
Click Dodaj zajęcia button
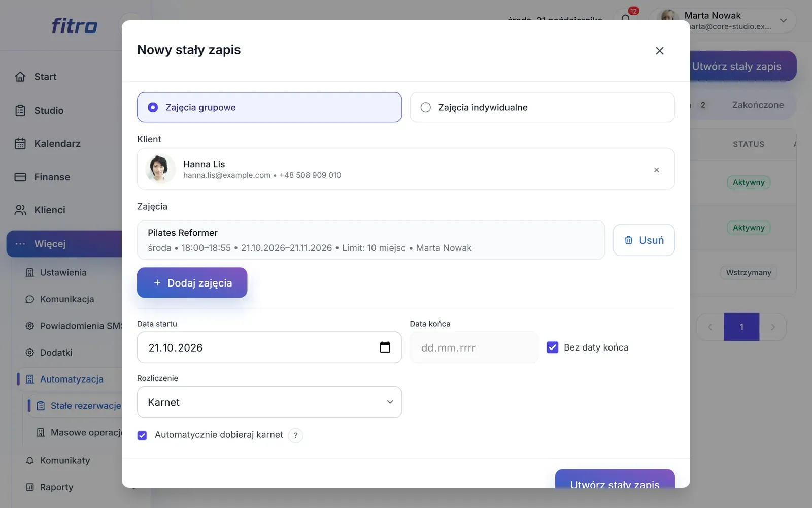click(192, 282)
